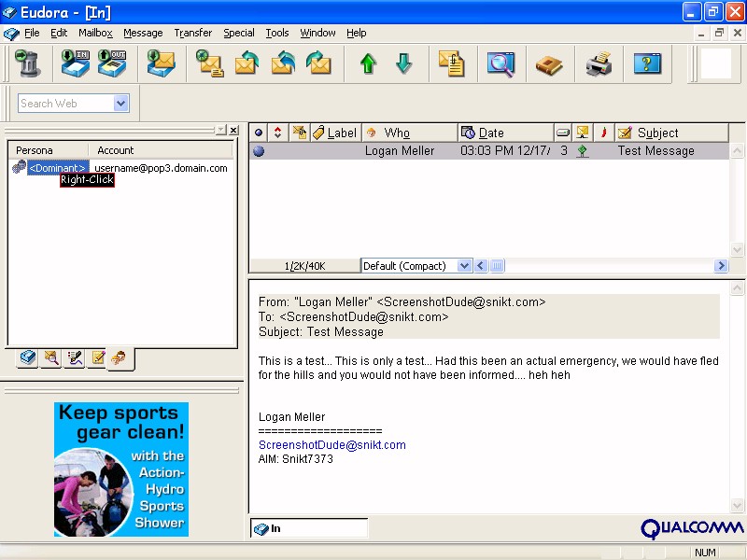This screenshot has width=747, height=560.
Task: Open the Window menu
Action: 317,33
